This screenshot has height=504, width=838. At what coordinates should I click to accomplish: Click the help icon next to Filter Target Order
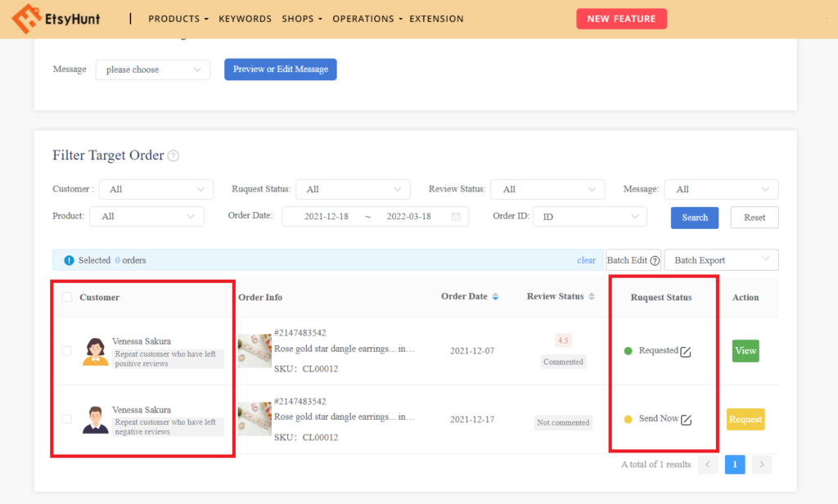point(173,155)
